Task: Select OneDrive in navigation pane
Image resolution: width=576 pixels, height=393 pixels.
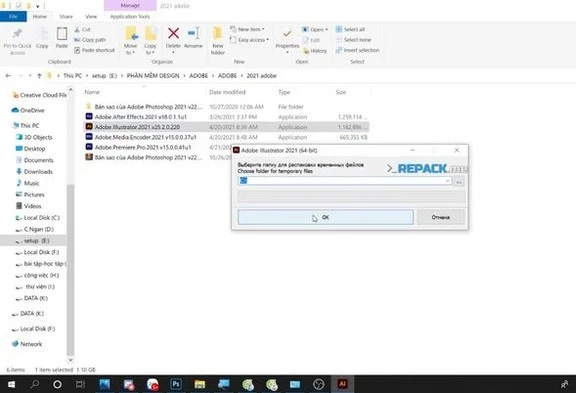Action: (x=28, y=110)
